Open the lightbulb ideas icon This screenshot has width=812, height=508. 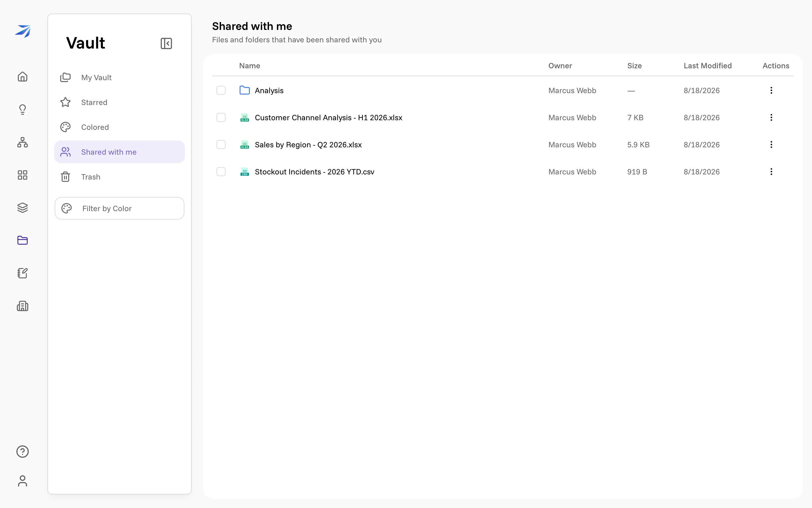[x=23, y=109]
